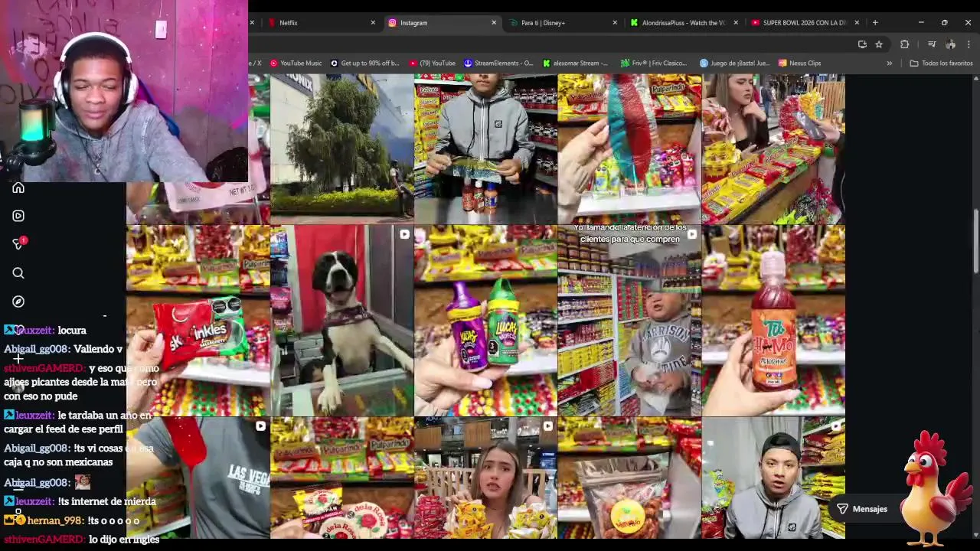Viewport: 980px width, 551px height.
Task: Close the SUPER BOWL 2026 tab
Action: (x=857, y=23)
